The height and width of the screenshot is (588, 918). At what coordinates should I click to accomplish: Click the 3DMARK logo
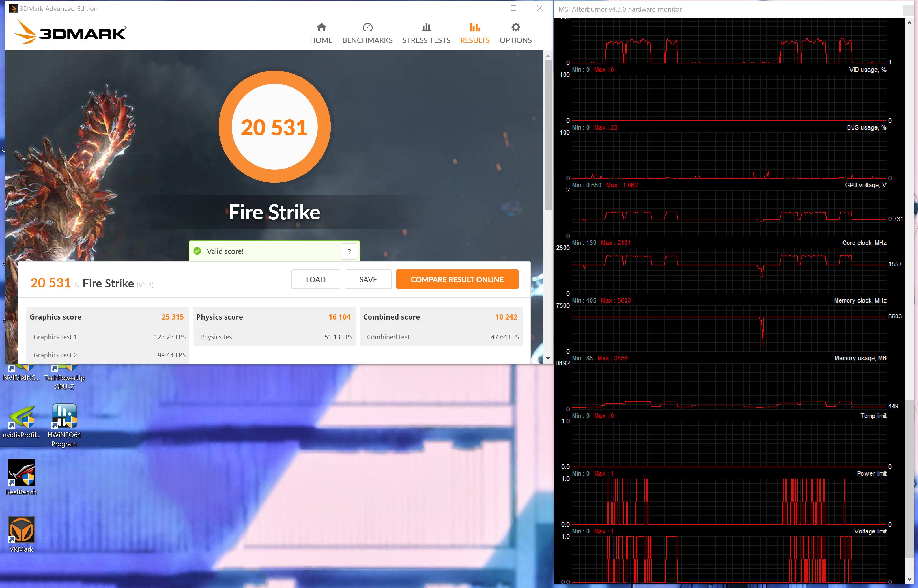point(70,33)
